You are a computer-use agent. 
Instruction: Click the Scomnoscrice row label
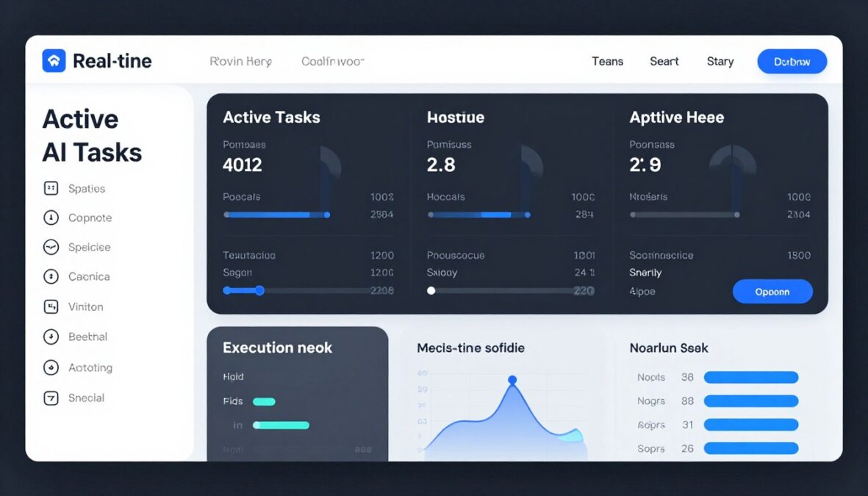click(x=661, y=255)
